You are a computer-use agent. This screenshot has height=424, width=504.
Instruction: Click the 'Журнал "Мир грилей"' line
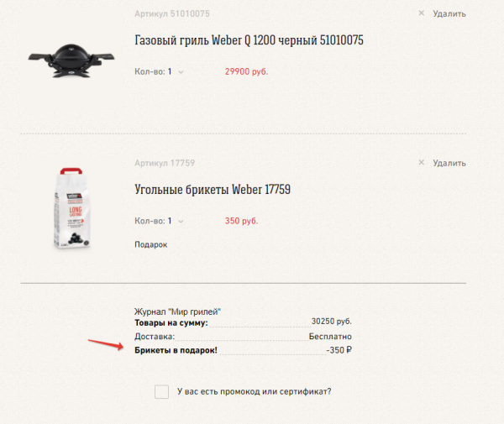point(178,311)
